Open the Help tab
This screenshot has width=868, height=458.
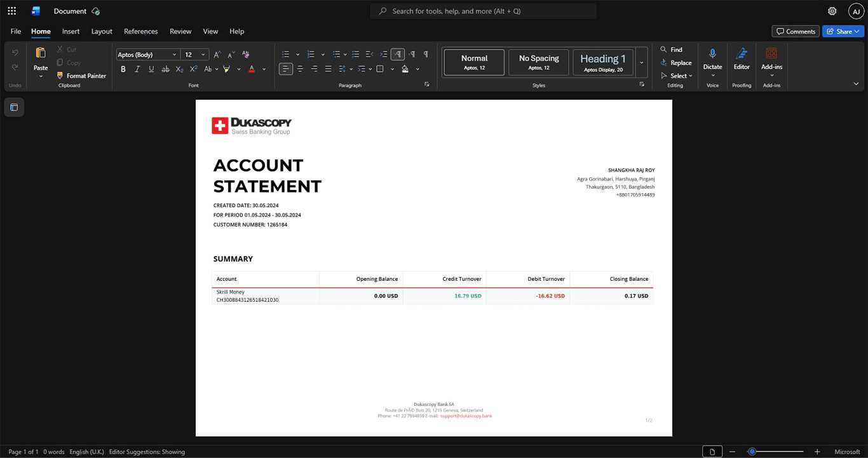pyautogui.click(x=237, y=31)
